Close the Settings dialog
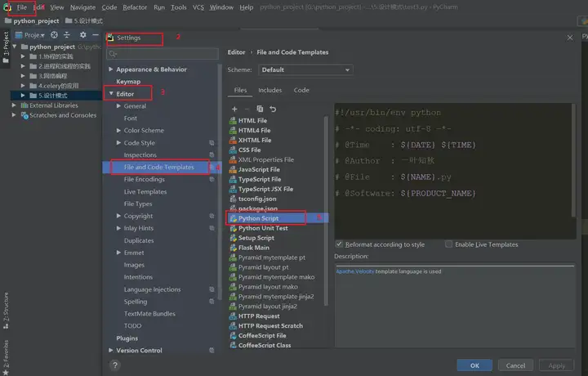The image size is (588, 376). tap(570, 38)
